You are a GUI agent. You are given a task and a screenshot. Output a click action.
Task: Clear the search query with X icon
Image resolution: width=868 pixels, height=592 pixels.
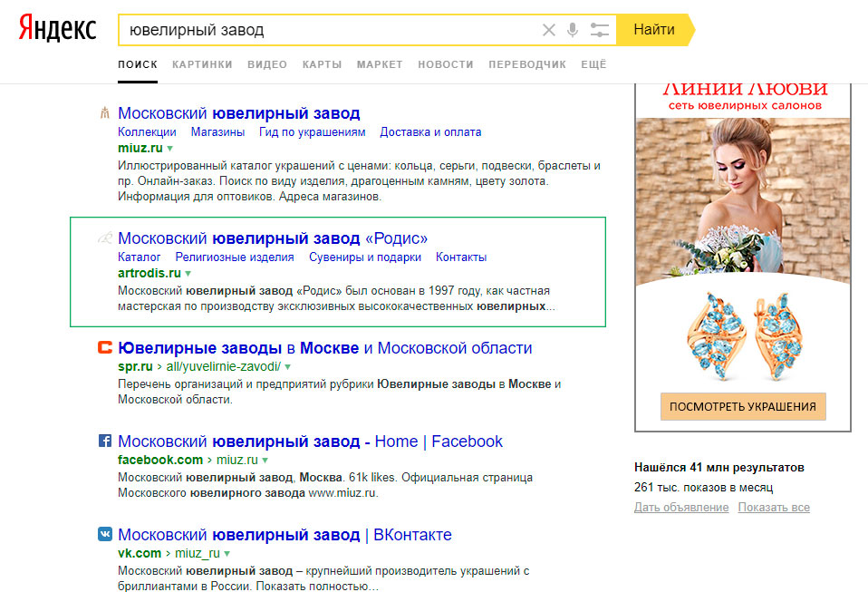point(548,30)
